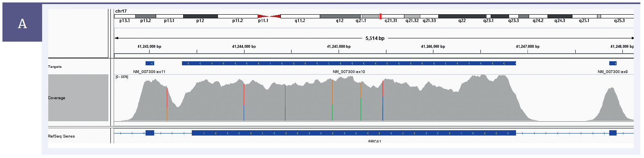Select the p11.2 cytoband on chr17

(x=238, y=16)
